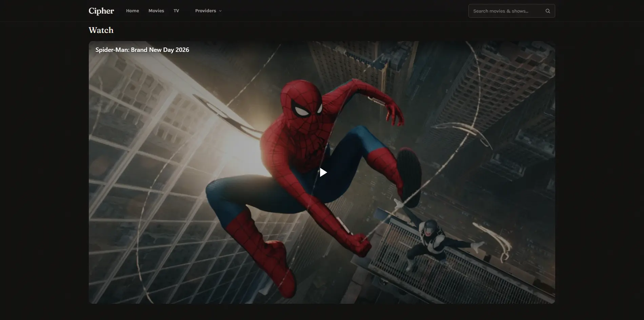Viewport: 644px width, 320px height.
Task: Open the TV nav section
Action: tap(176, 11)
